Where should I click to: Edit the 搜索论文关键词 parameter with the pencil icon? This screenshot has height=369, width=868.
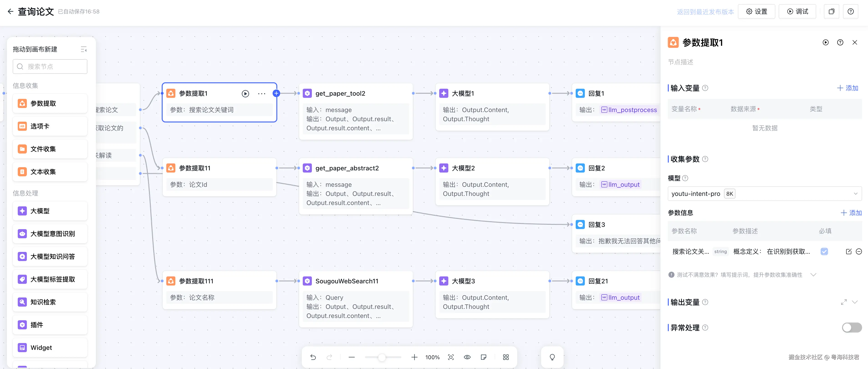848,252
